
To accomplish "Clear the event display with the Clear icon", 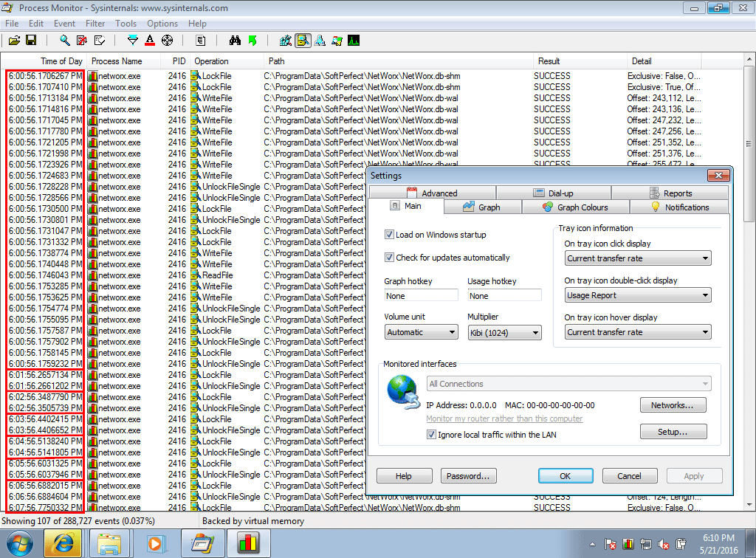I will (100, 41).
